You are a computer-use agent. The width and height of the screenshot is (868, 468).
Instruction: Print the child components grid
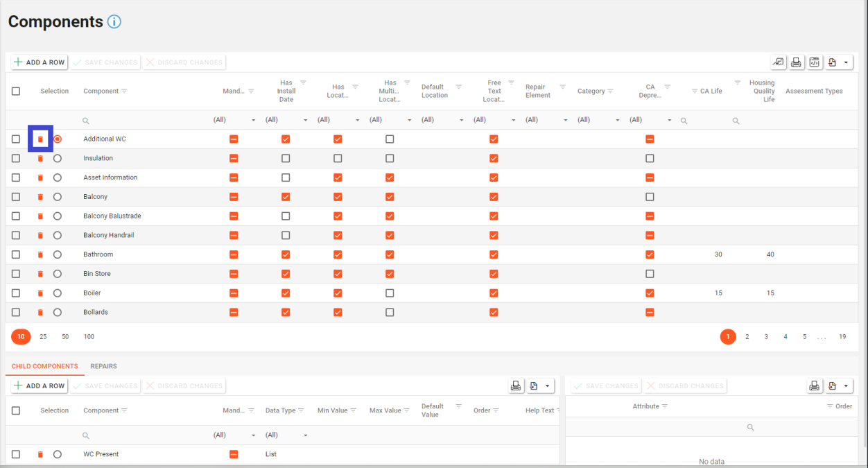(x=516, y=386)
